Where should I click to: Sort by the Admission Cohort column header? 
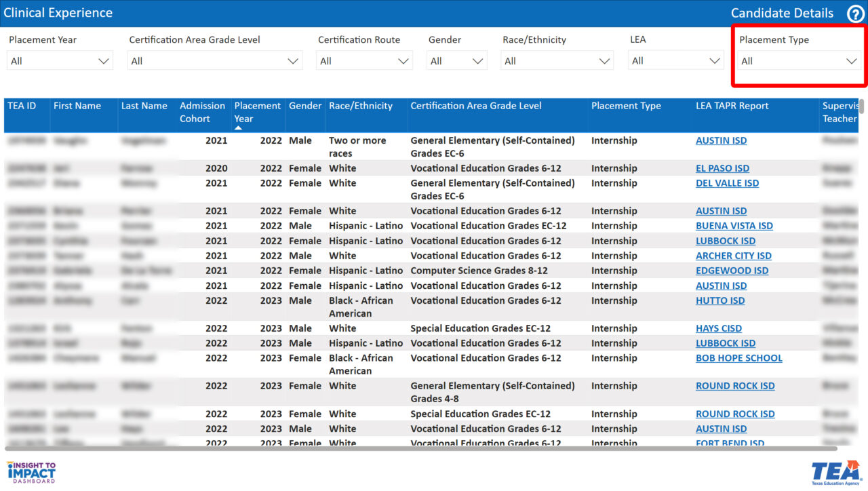pyautogui.click(x=202, y=112)
